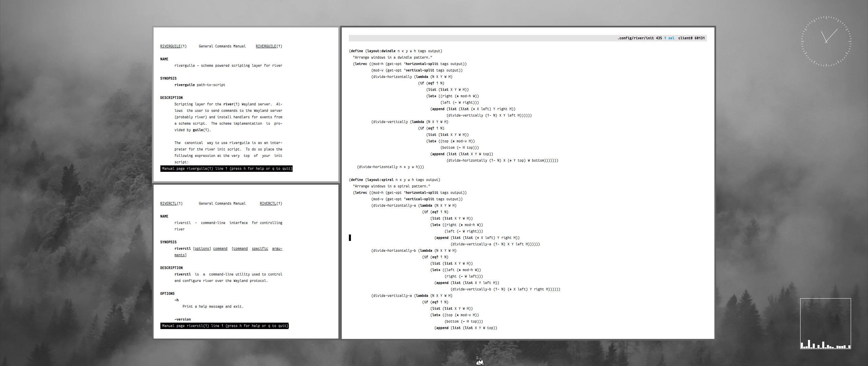Screen dimensions: 868x366
Task: Click the bar graph monitor widget
Action: click(x=825, y=324)
